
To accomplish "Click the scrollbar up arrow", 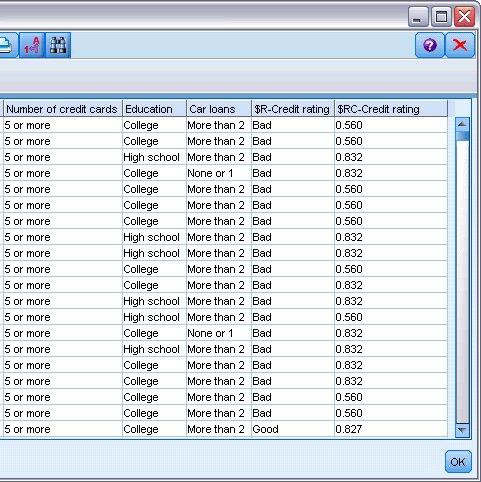I will 462,124.
